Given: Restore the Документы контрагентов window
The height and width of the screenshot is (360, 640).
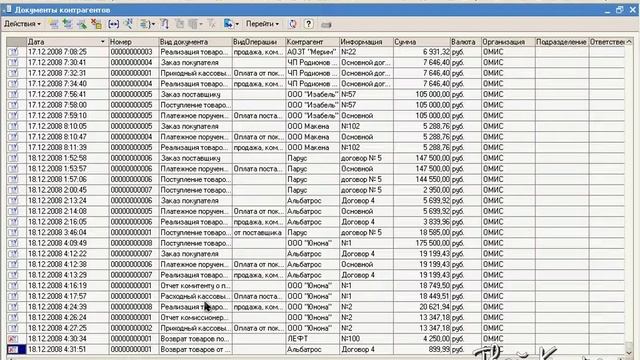Looking at the screenshot, I should coord(620,10).
